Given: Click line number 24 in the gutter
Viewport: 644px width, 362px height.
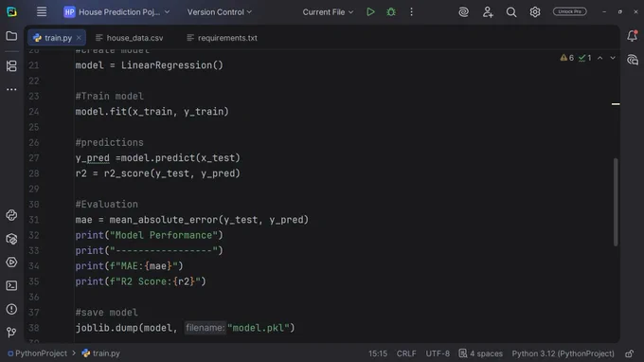Looking at the screenshot, I should [x=34, y=112].
